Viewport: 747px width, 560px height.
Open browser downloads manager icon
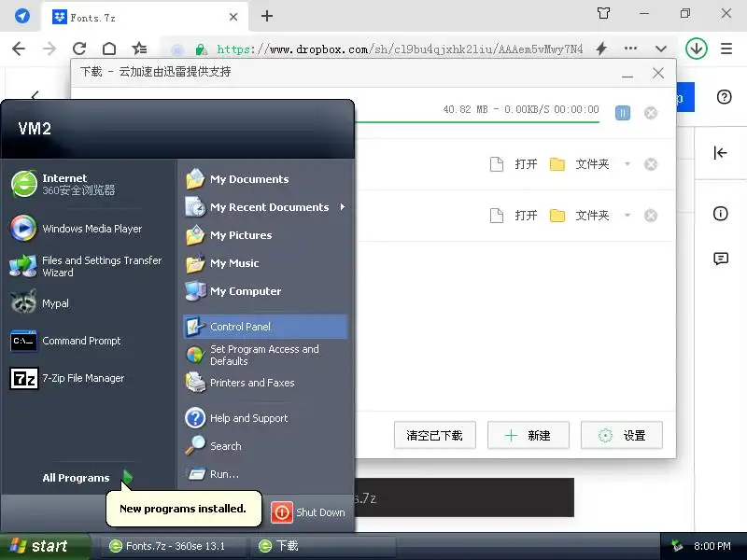click(696, 49)
